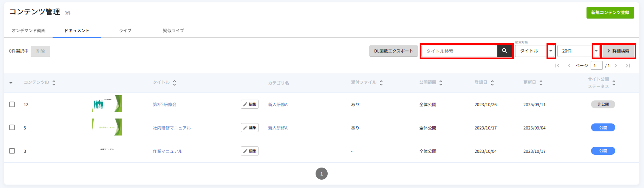
Task: Select checkbox for content ID 3
Action: (12, 151)
